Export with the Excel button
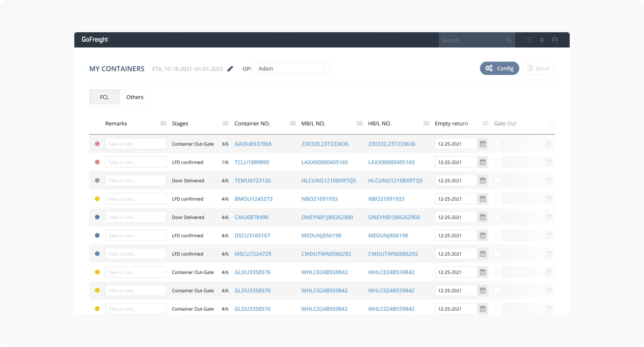 pos(538,68)
